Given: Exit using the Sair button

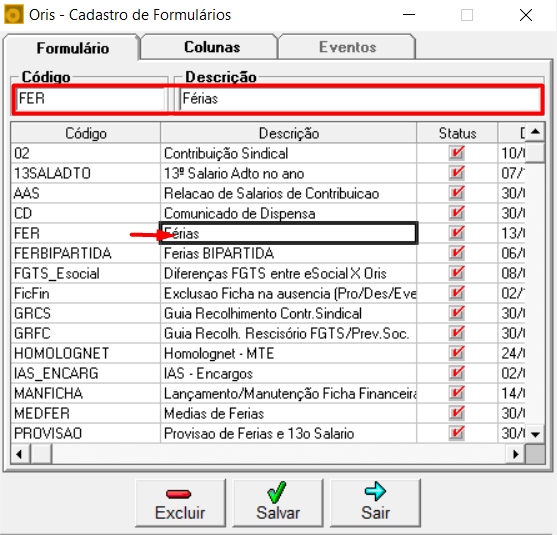Looking at the screenshot, I should point(375,503).
